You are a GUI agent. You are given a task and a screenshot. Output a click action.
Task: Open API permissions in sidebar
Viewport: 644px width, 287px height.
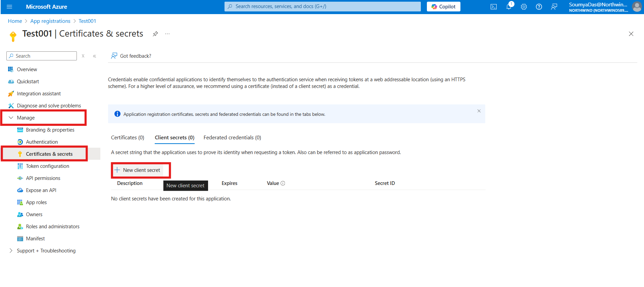click(x=43, y=178)
